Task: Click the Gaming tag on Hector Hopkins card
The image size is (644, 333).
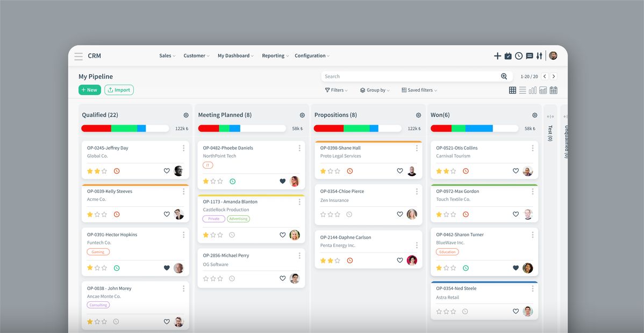Action: tap(98, 252)
